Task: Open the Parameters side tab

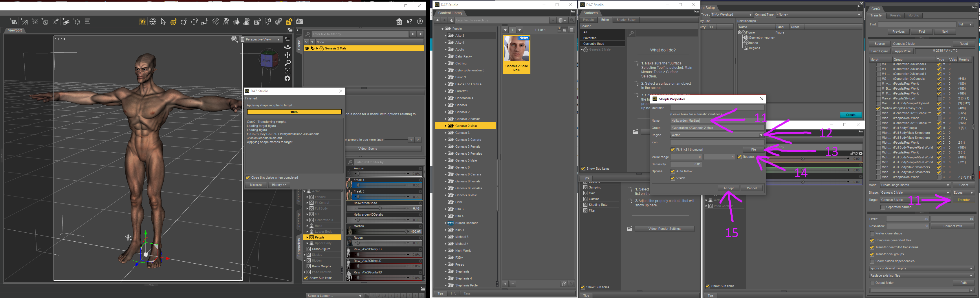Action: pos(299,247)
